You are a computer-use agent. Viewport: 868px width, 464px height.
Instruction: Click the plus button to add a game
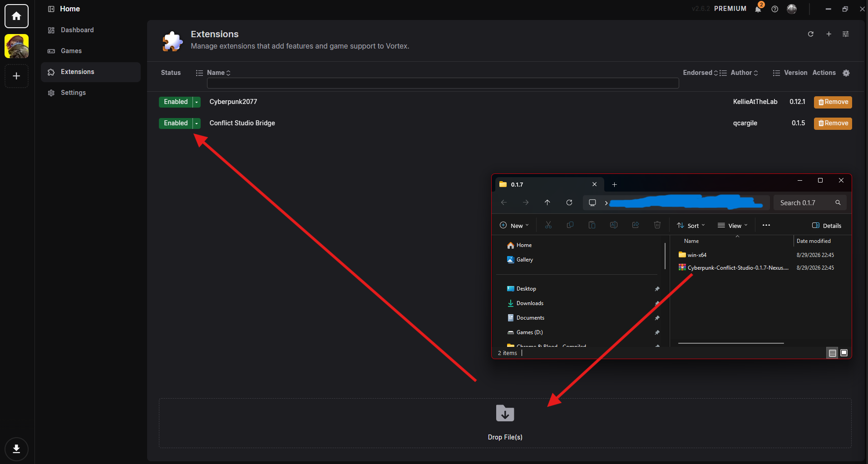[x=16, y=76]
